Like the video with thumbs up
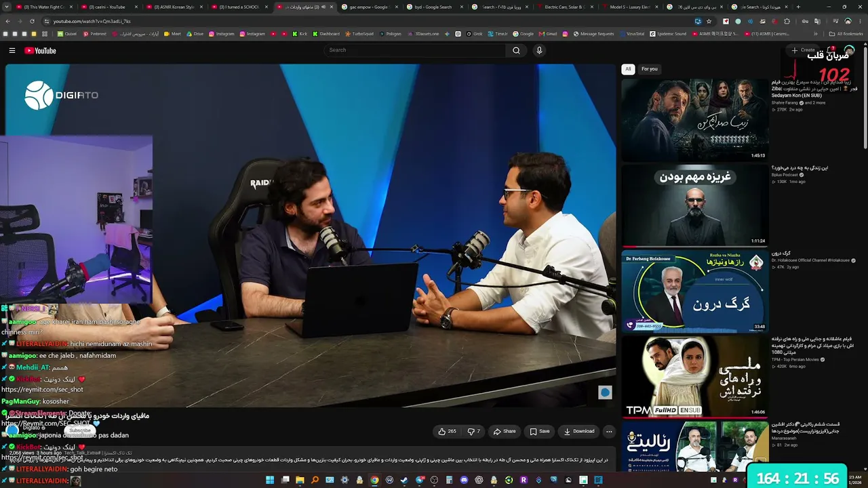Screen dimensions: 868x488 coord(447,431)
